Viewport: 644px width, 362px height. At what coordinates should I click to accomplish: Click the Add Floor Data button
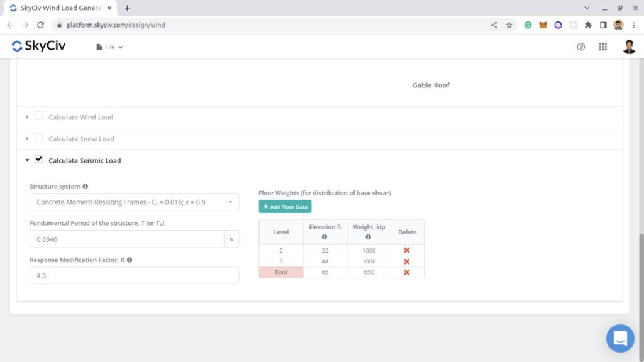pyautogui.click(x=285, y=207)
